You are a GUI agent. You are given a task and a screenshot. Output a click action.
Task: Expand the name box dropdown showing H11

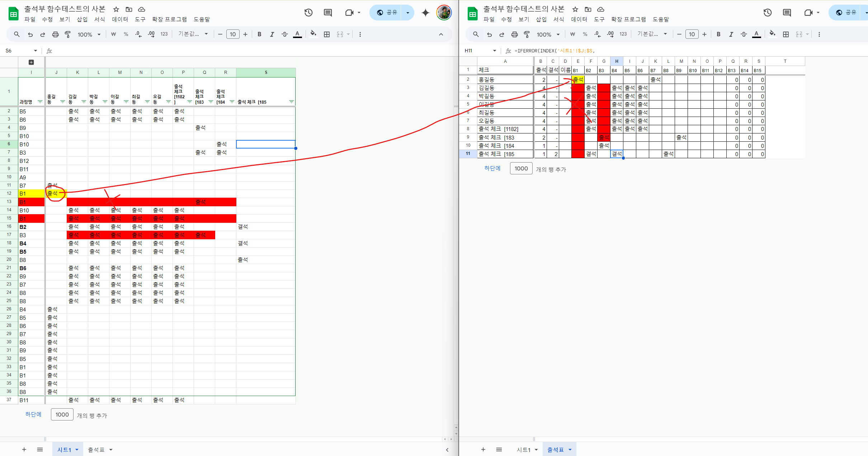pyautogui.click(x=495, y=51)
